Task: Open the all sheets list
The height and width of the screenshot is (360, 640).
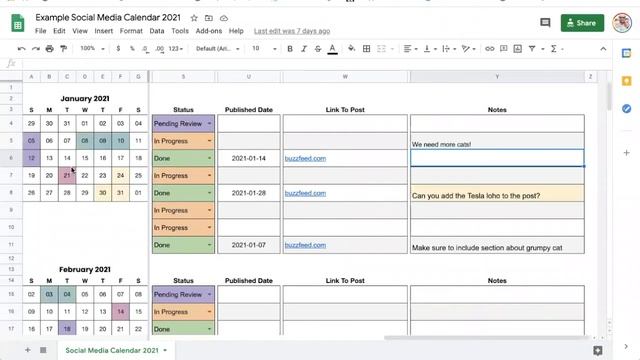Action: [43, 350]
